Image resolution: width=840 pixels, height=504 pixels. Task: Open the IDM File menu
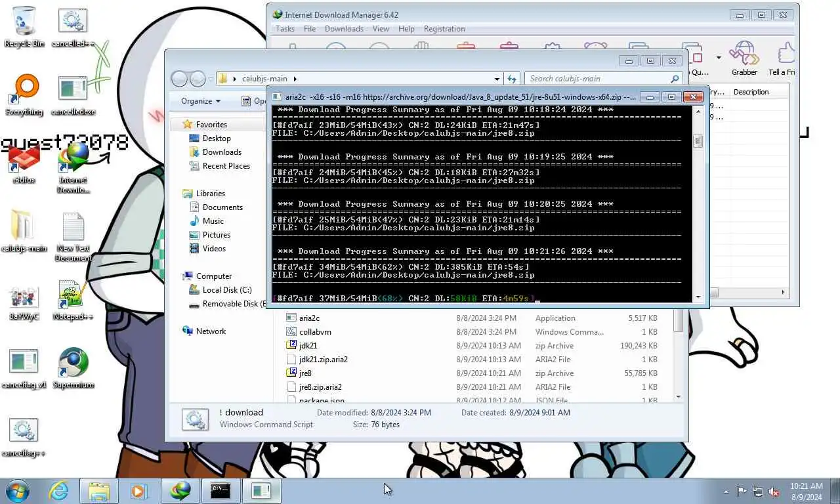tap(310, 29)
